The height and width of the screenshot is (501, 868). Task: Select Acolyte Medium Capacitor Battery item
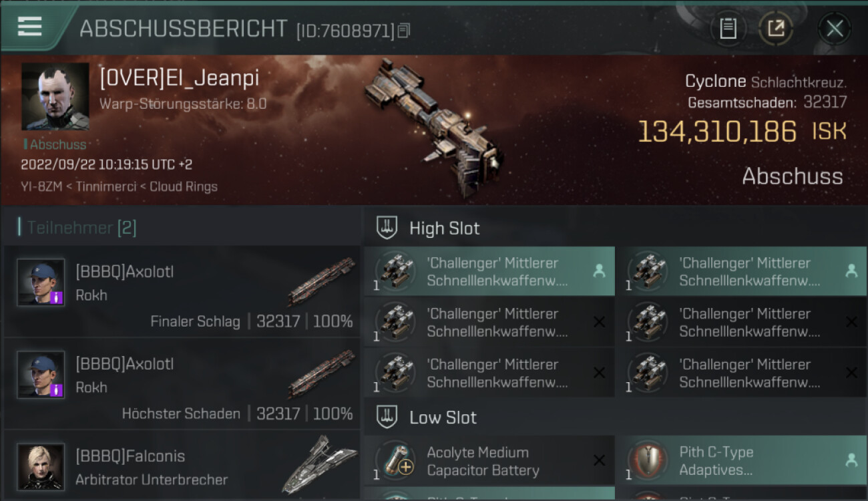click(489, 461)
